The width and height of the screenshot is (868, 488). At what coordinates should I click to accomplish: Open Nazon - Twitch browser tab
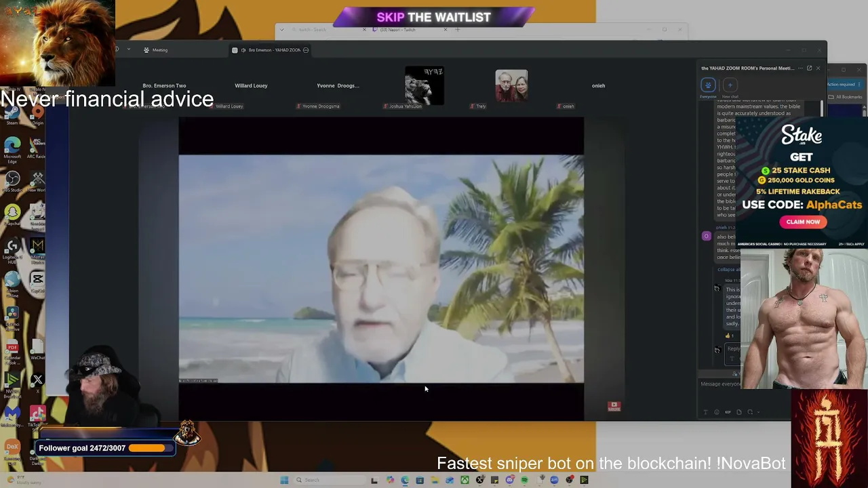click(410, 29)
